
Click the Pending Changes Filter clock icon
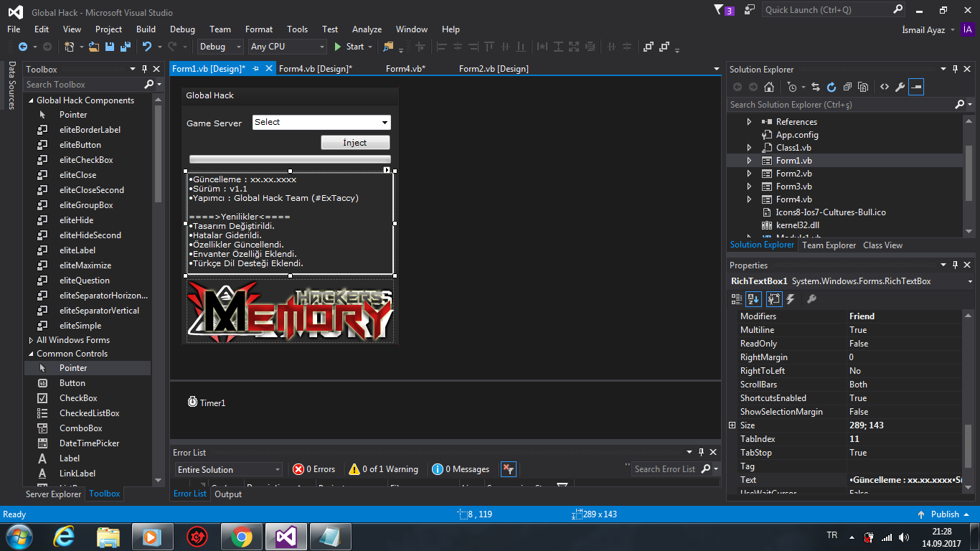(x=792, y=87)
